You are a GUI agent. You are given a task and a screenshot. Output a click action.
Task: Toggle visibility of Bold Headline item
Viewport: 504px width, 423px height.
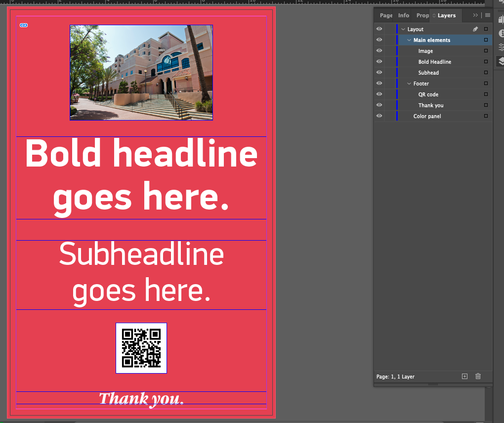coord(379,61)
